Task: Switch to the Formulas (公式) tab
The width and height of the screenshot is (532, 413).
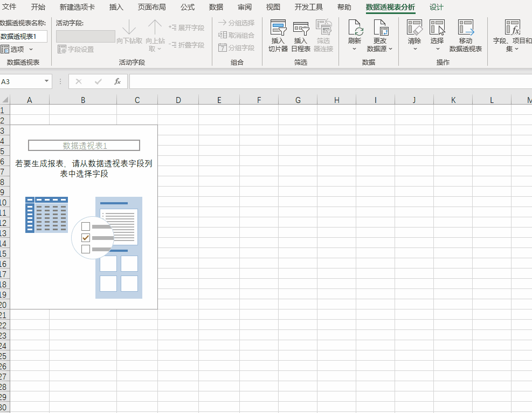Action: (x=188, y=7)
